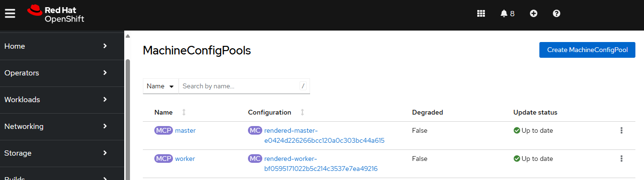Click MC badge for rendered-master config

coord(255,130)
